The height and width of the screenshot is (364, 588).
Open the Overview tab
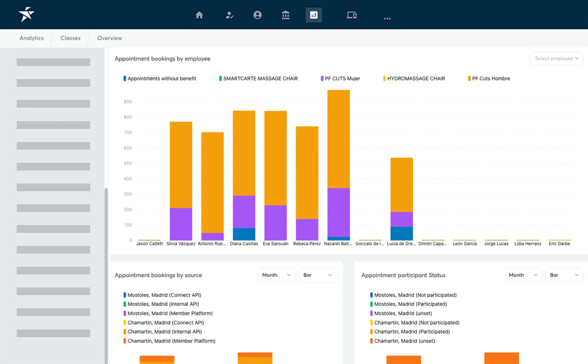(x=109, y=38)
